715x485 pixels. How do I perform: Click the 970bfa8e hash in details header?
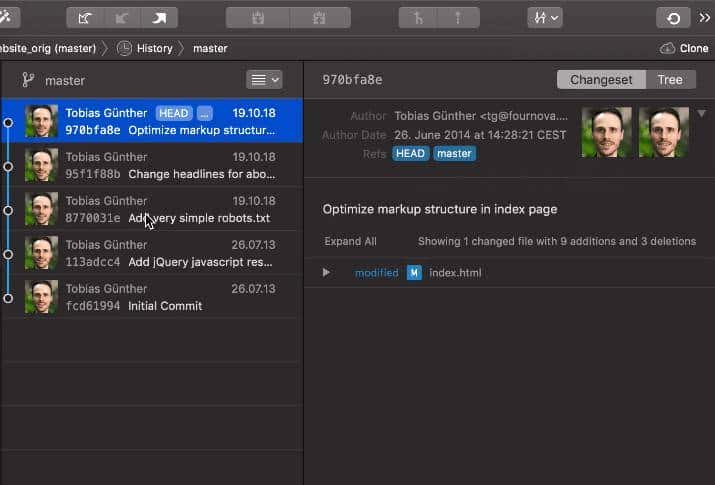352,80
